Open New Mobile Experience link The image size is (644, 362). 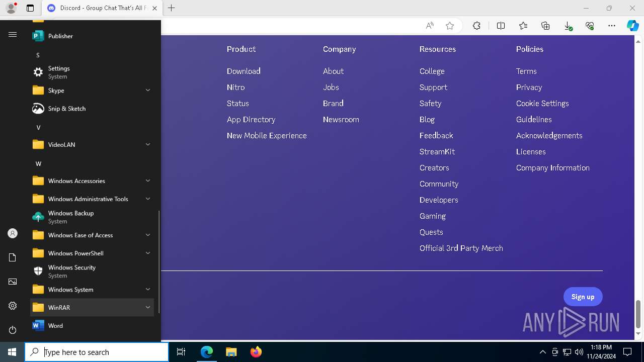(267, 136)
